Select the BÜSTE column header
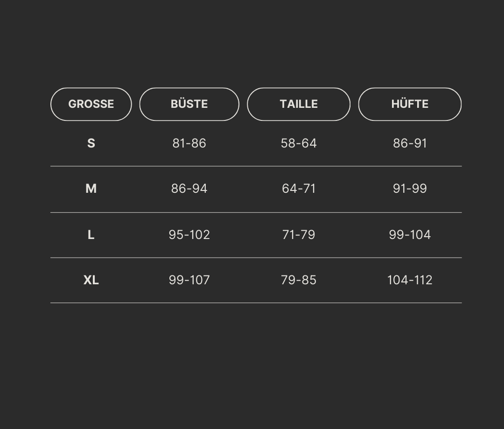Viewport: 504px width, 429px height. (x=189, y=104)
